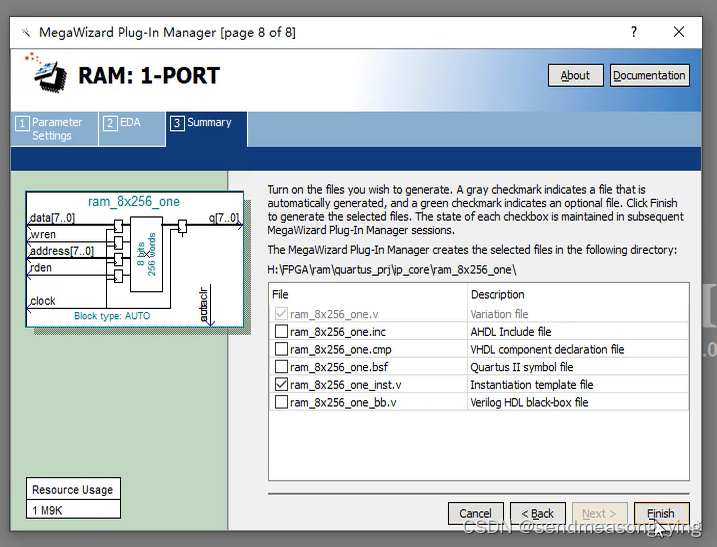Click the Finish button

[661, 514]
